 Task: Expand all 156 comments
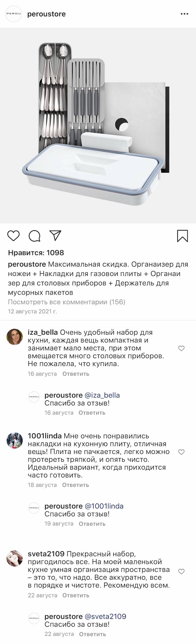(66, 302)
